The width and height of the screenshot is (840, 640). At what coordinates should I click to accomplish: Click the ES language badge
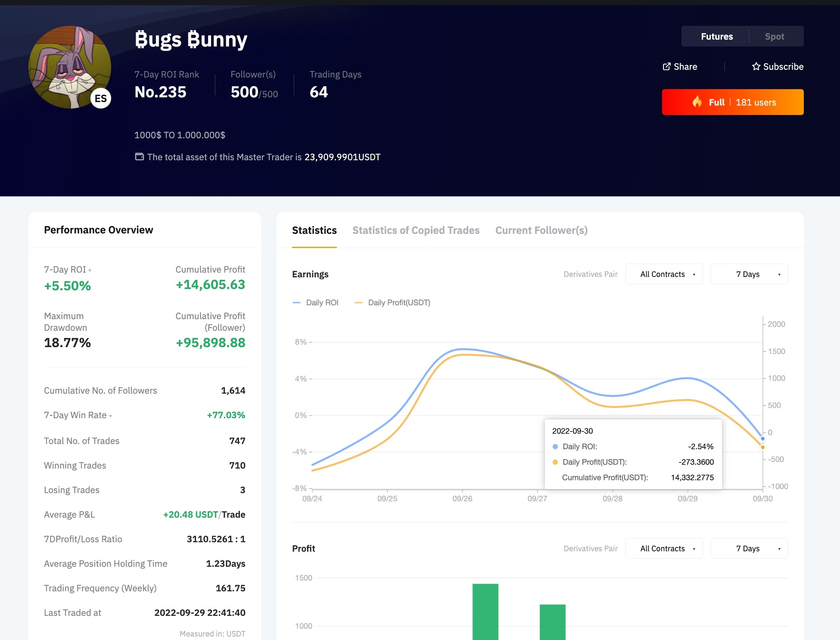pos(101,99)
